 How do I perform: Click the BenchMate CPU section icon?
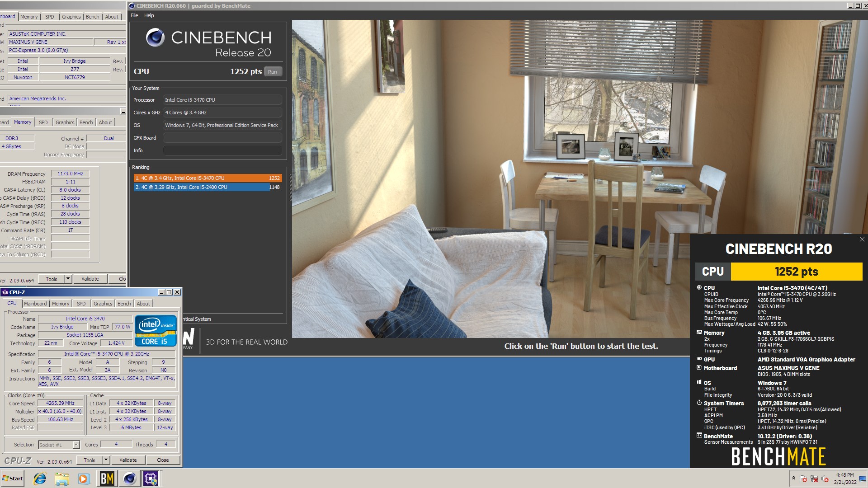699,287
